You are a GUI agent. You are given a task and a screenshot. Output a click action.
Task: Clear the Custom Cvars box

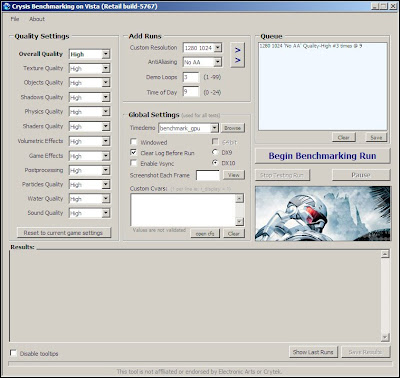click(x=234, y=233)
